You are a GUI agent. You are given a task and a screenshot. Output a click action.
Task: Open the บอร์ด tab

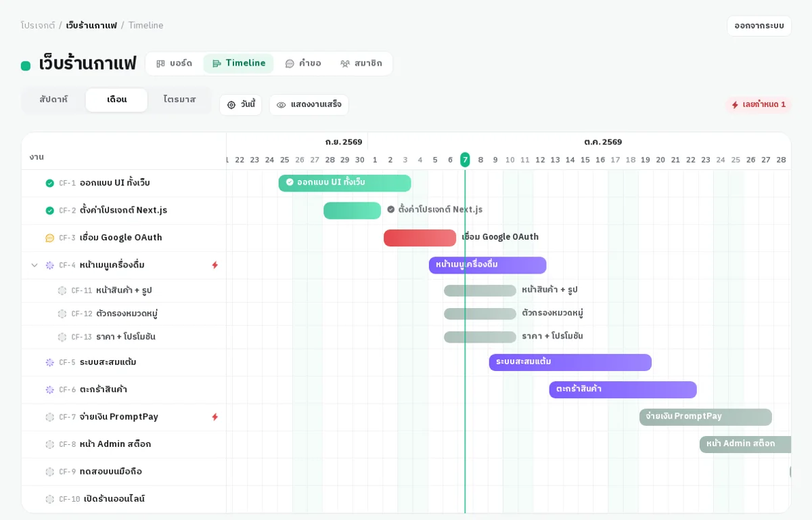(x=175, y=64)
